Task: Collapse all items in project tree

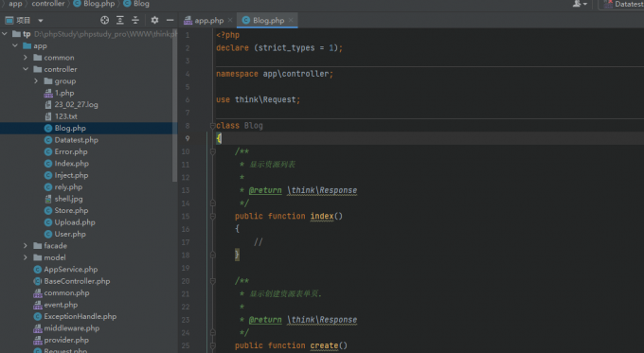Action: tap(135, 20)
